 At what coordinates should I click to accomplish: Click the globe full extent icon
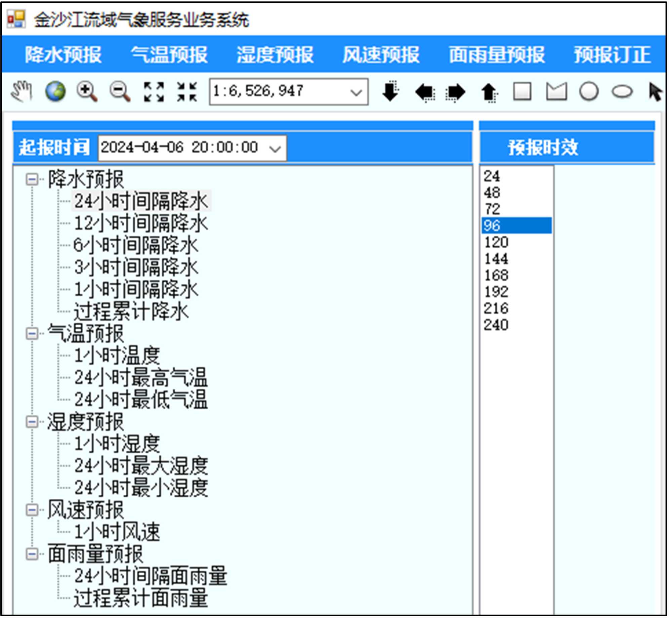click(55, 91)
